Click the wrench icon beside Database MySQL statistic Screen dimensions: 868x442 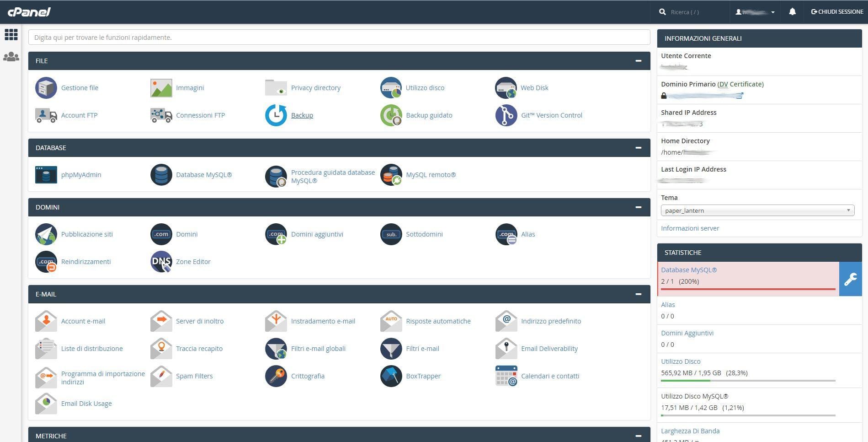851,279
